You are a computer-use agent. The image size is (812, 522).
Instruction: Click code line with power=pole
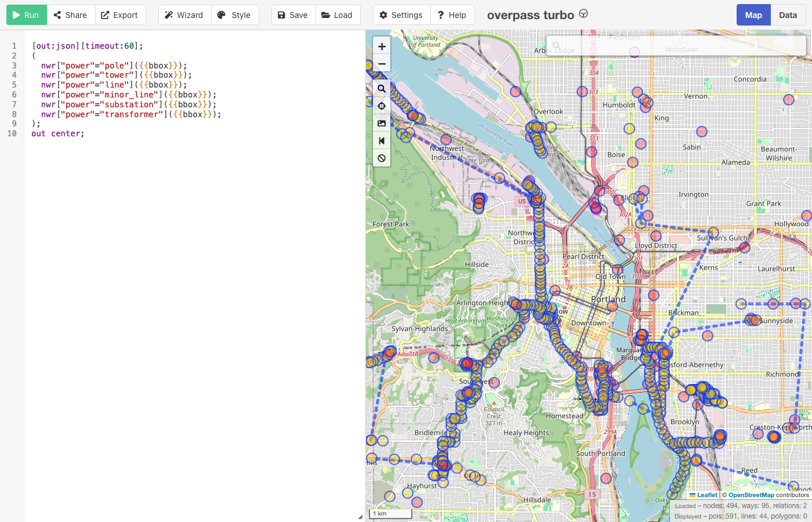[x=114, y=66]
